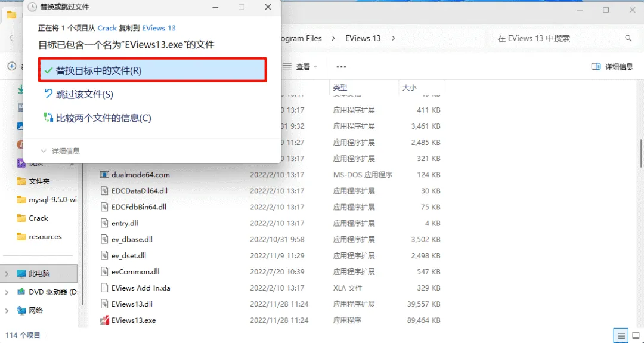
Task: Select Compare info for both files option
Action: point(97,118)
